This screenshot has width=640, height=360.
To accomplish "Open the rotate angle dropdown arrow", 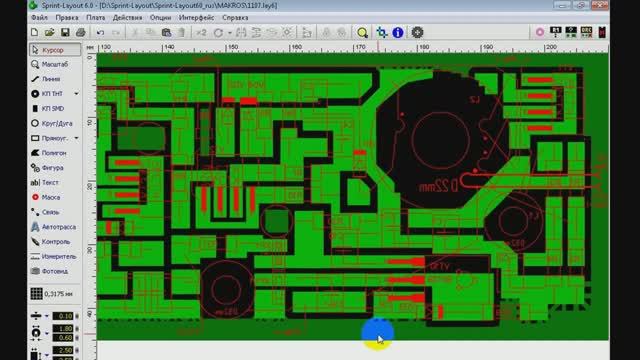I will [229, 33].
